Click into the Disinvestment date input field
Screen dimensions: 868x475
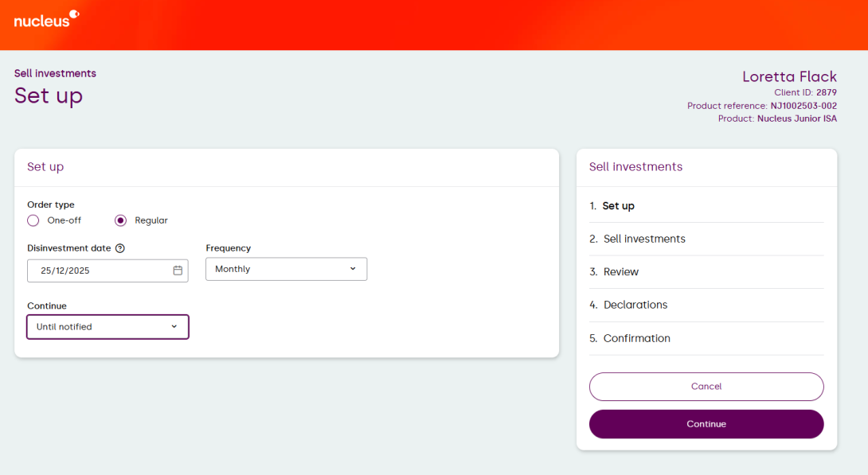pos(96,271)
